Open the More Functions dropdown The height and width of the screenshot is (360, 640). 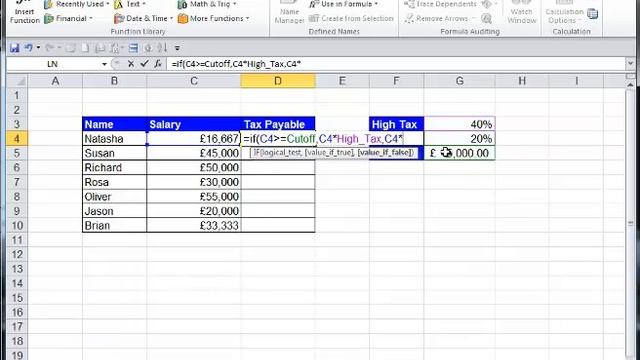[x=213, y=18]
